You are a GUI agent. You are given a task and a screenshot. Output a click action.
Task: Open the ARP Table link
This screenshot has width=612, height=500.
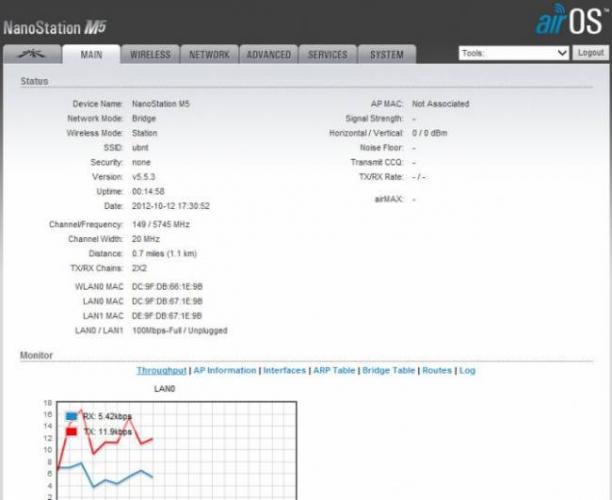[x=333, y=370]
